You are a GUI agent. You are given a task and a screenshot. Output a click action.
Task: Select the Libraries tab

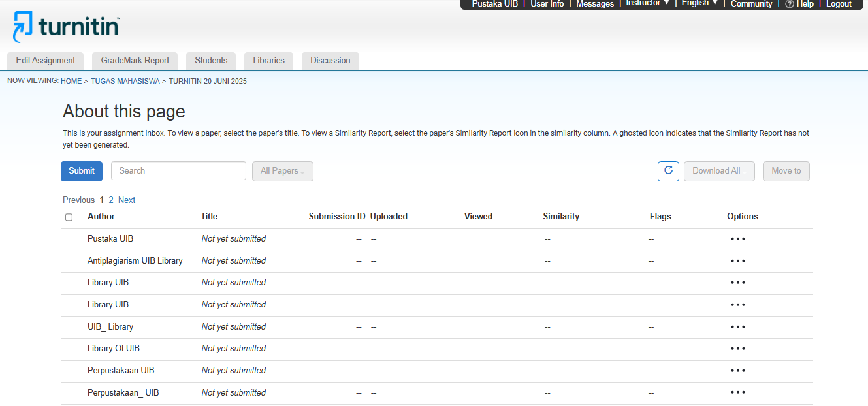269,61
